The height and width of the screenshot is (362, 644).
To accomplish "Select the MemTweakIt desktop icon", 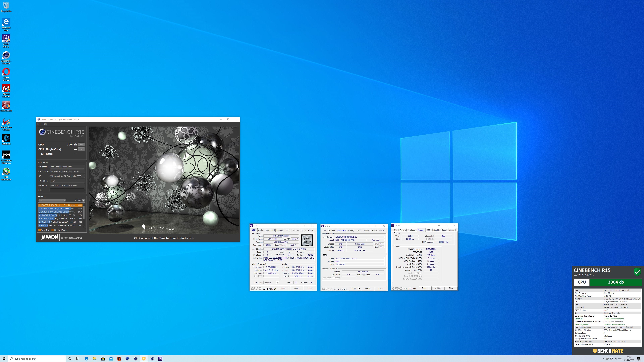I will click(6, 106).
